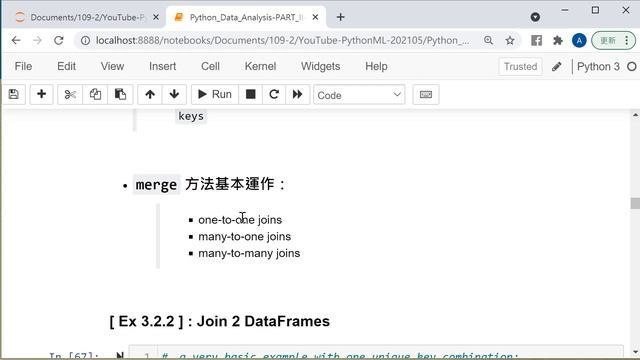This screenshot has height=360, width=640.
Task: Open the Chrome three-dot menu
Action: pos(627,40)
